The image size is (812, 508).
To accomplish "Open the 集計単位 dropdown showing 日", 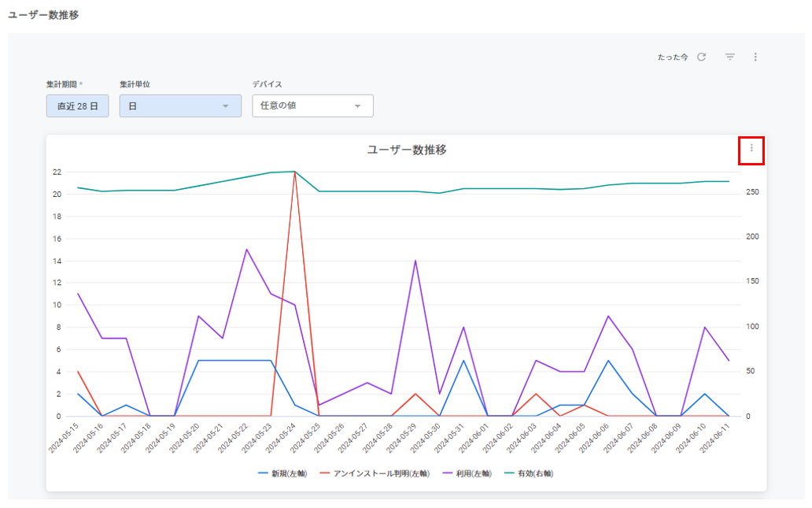I will [180, 106].
